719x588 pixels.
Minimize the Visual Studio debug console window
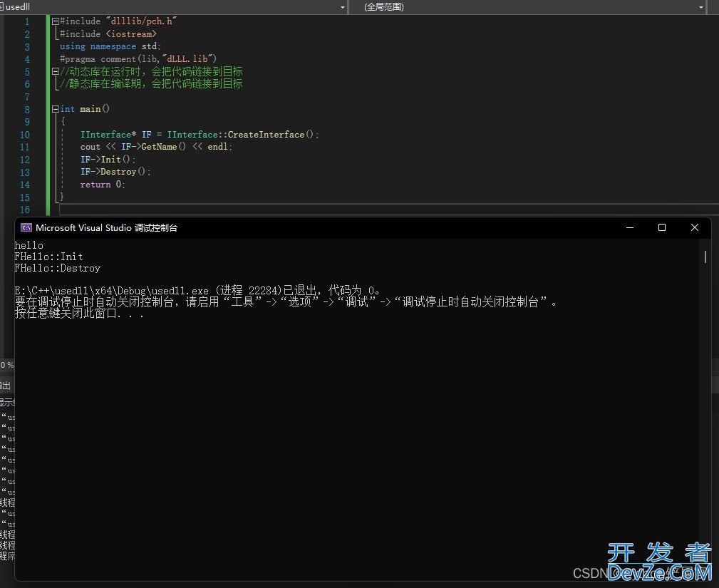[x=630, y=227]
